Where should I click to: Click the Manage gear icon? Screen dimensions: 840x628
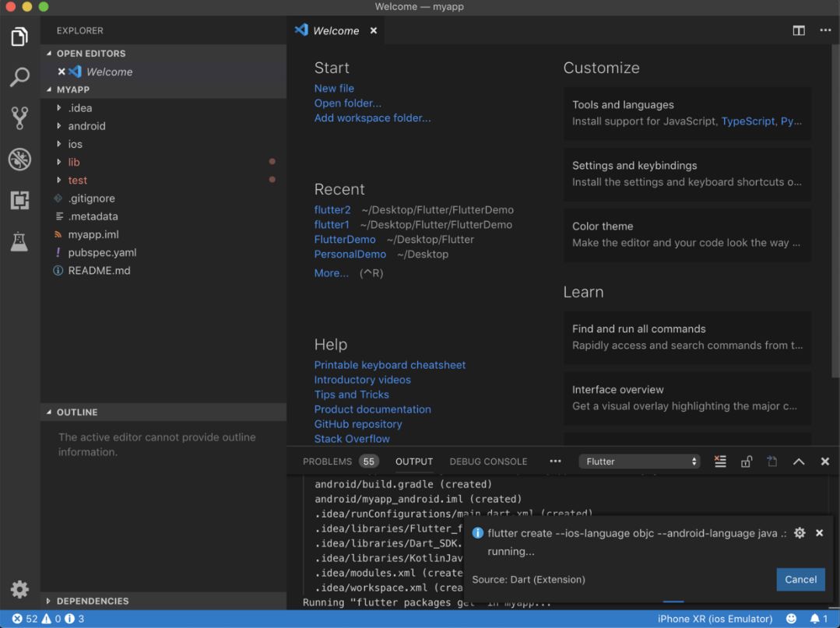coord(19,589)
